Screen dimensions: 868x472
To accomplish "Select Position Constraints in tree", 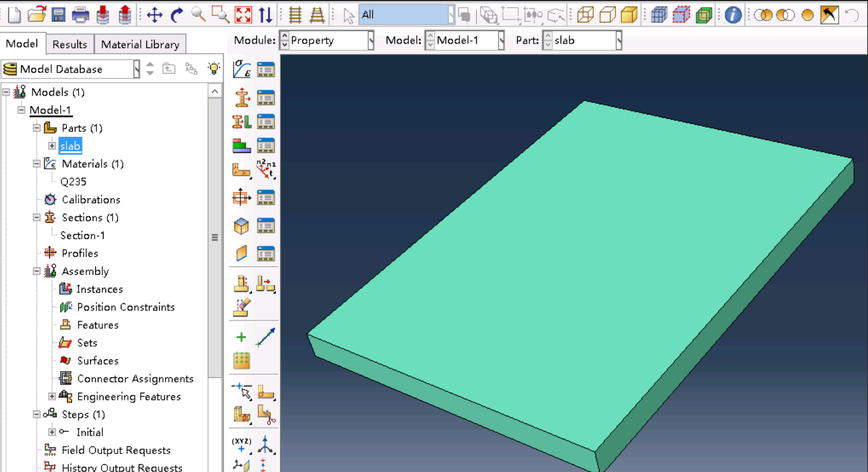I will (x=126, y=307).
